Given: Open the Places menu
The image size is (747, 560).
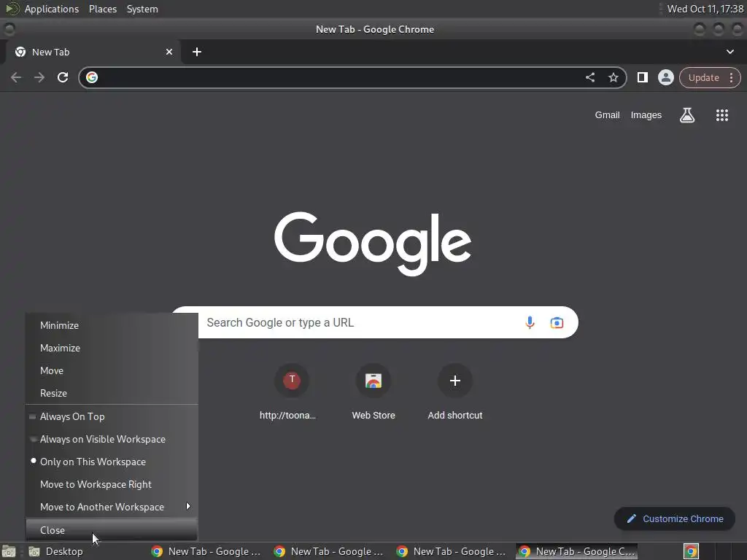Looking at the screenshot, I should click(x=103, y=9).
